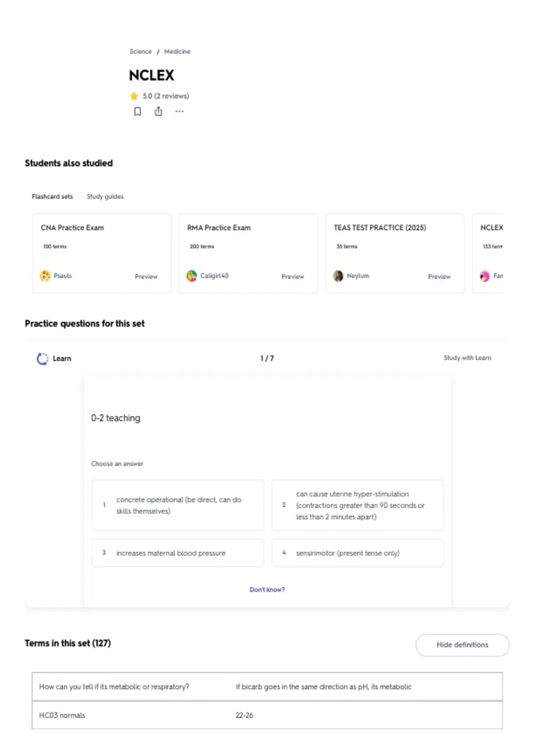
Task: Open the three-dot more options menu
Action: click(179, 111)
